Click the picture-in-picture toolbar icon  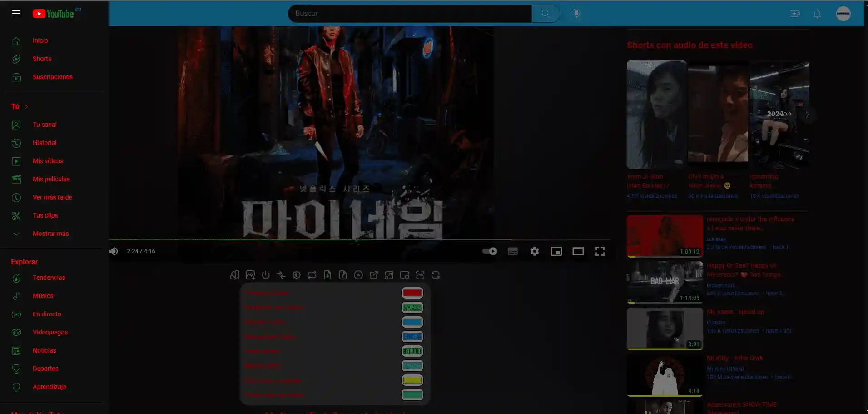click(405, 275)
